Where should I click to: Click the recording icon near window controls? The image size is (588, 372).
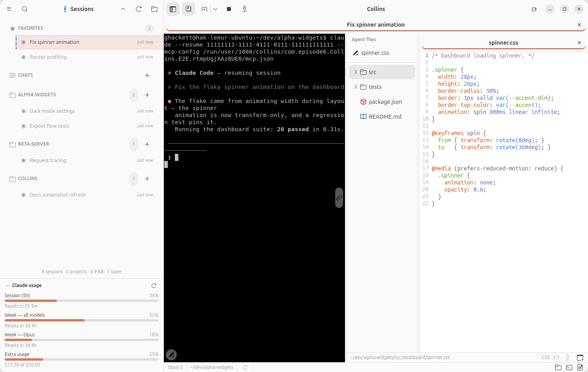pyautogui.click(x=534, y=9)
